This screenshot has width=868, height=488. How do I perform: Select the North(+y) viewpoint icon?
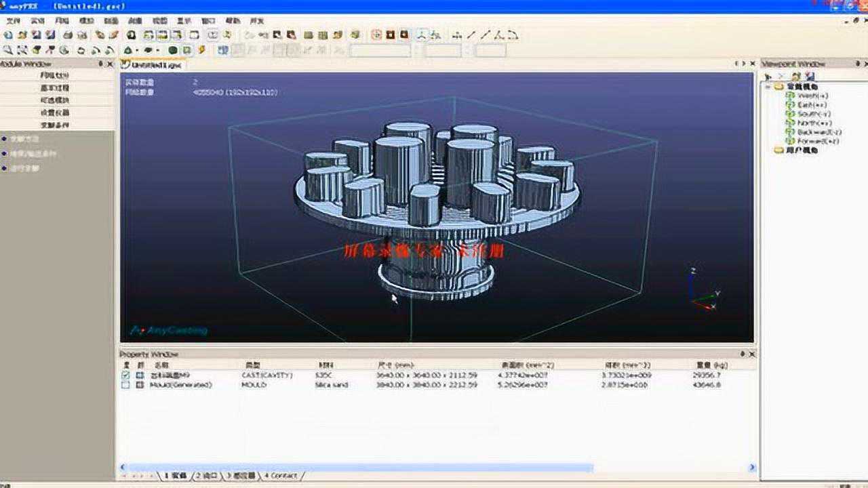tap(790, 123)
